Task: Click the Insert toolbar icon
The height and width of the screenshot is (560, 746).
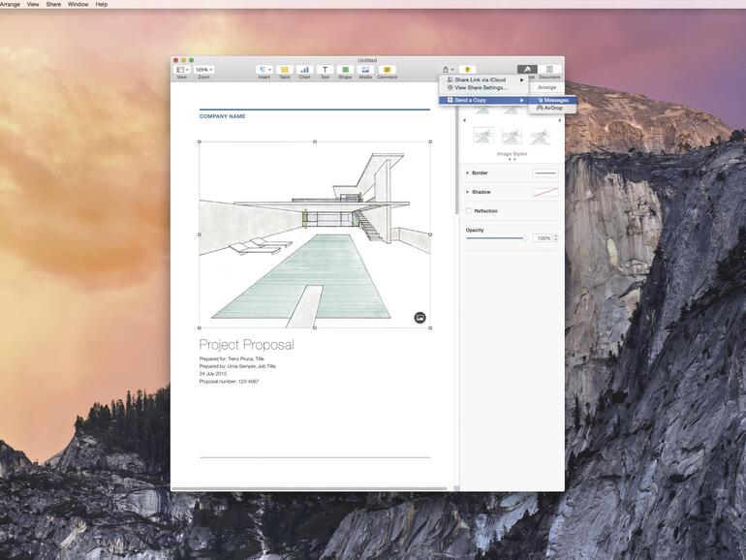Action: [x=264, y=70]
